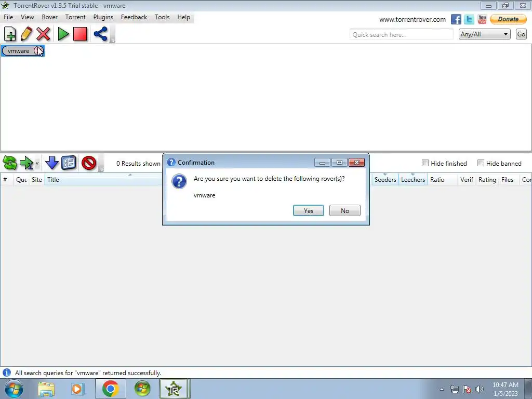Screen dimensions: 532x399
Task: Open the View menu
Action: click(27, 17)
